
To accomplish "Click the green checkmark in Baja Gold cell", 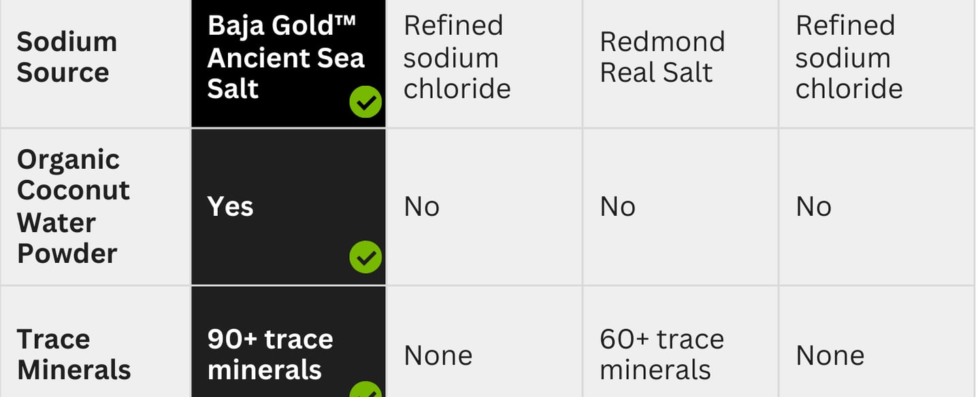I will coord(365,102).
